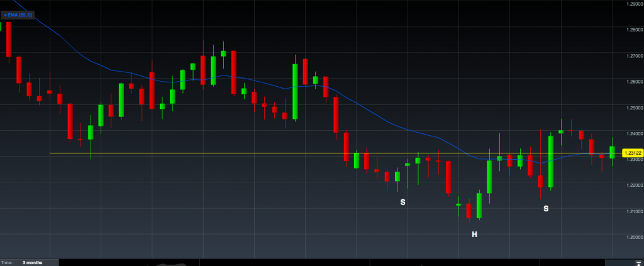
Task: Click the first tall red candle below EMA label
Action: [x=9, y=38]
